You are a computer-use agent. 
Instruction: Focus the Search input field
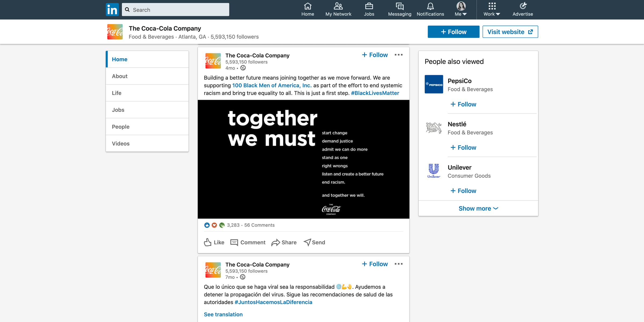coord(175,10)
